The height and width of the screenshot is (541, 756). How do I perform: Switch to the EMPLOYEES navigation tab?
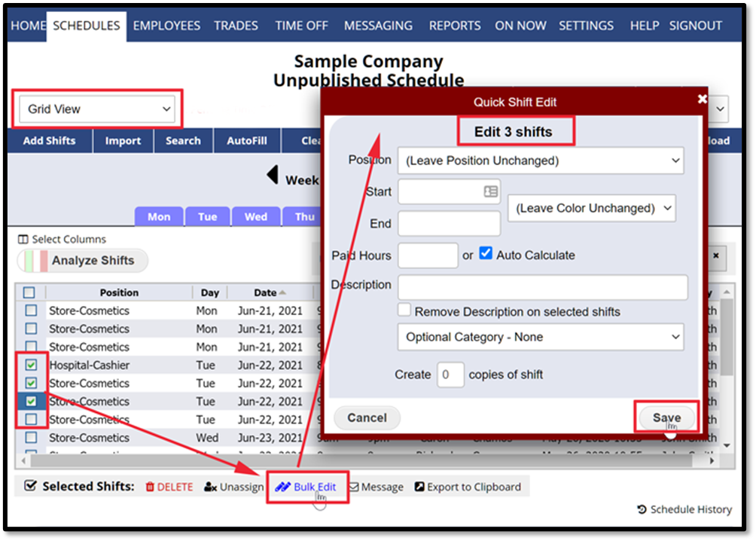point(166,25)
